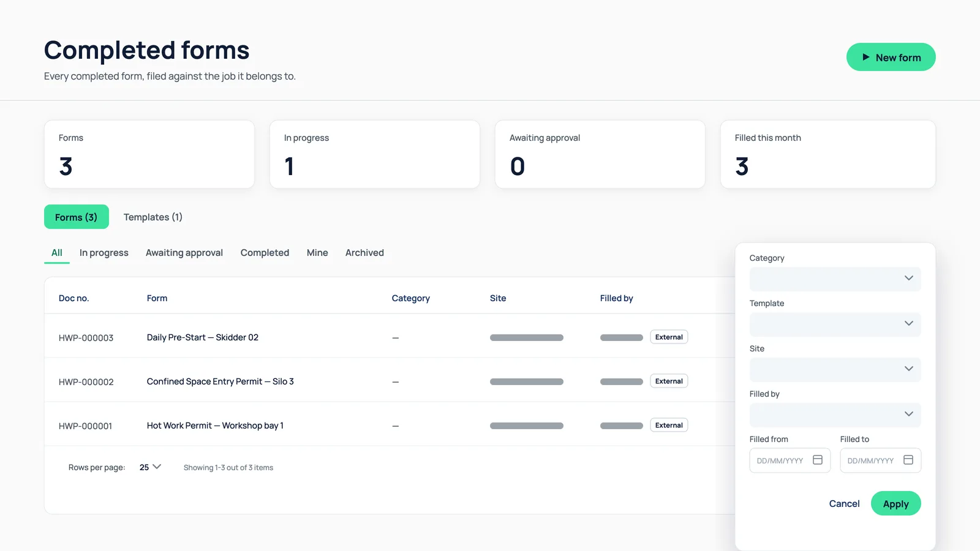Open Hot Work Permit — Workshop bay 1
Viewport: 980px width, 551px height.
point(215,425)
